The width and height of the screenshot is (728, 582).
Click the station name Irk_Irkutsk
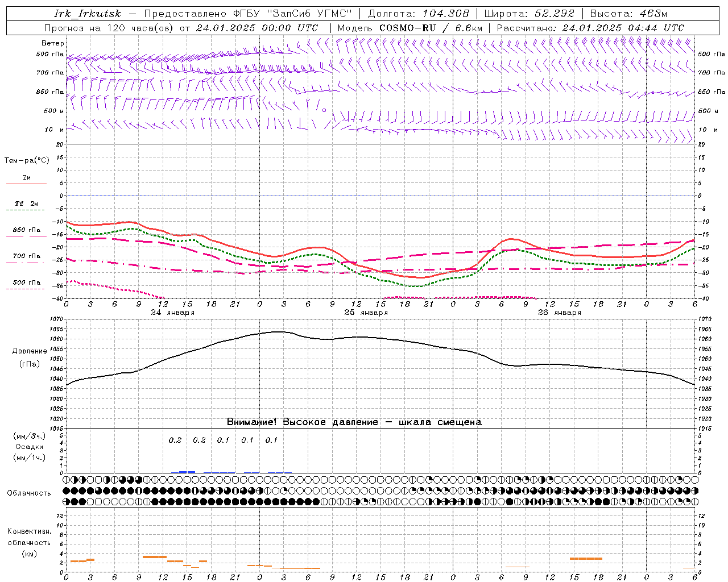[88, 14]
